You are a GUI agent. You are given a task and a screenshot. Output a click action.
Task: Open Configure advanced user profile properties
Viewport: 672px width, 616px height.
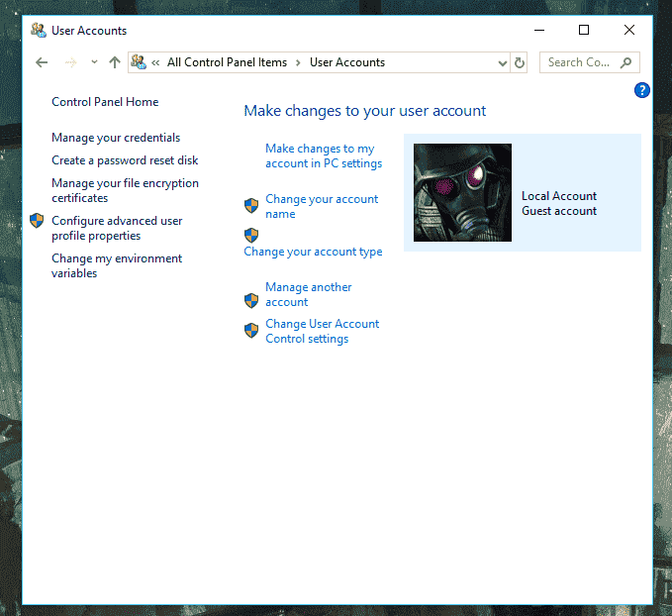[117, 228]
